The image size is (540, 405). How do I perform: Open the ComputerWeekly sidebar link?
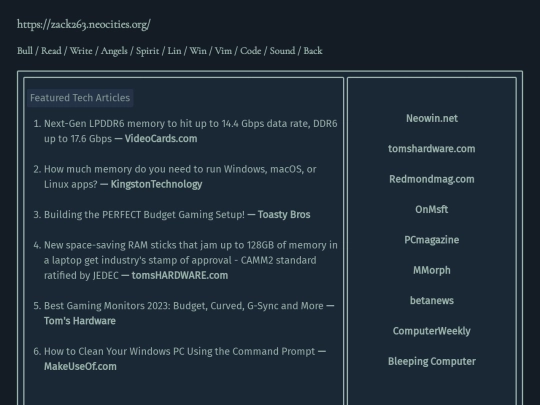point(432,331)
